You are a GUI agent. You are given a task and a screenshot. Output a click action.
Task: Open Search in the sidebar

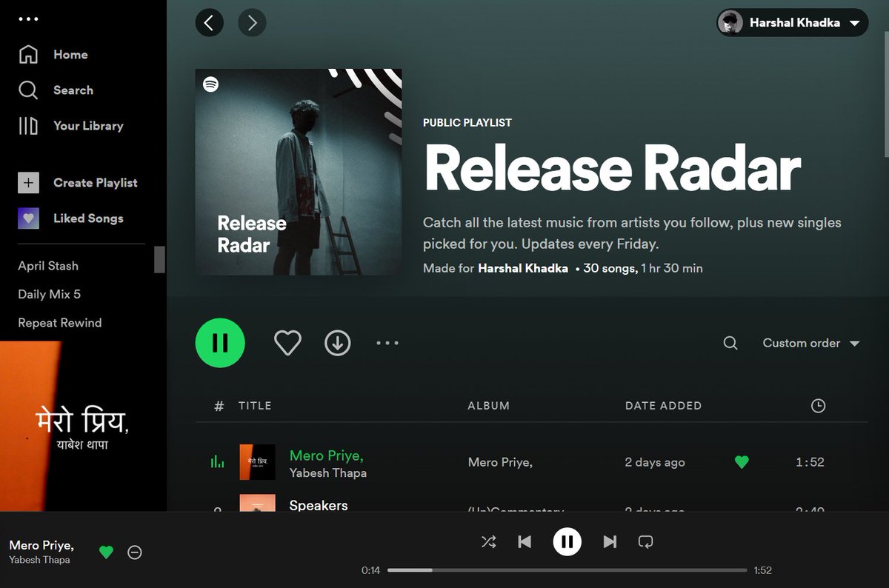pos(56,90)
